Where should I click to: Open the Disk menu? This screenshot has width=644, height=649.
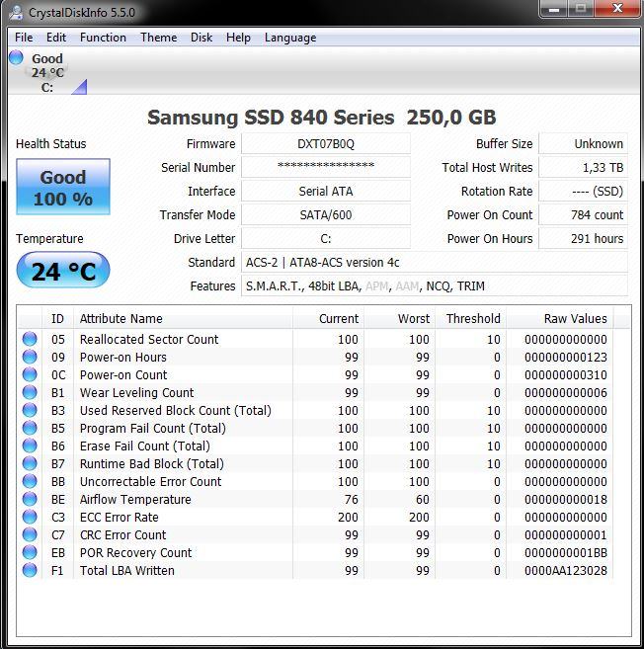[201, 38]
